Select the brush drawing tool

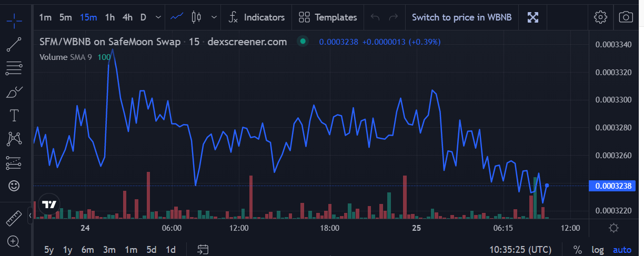click(x=14, y=91)
